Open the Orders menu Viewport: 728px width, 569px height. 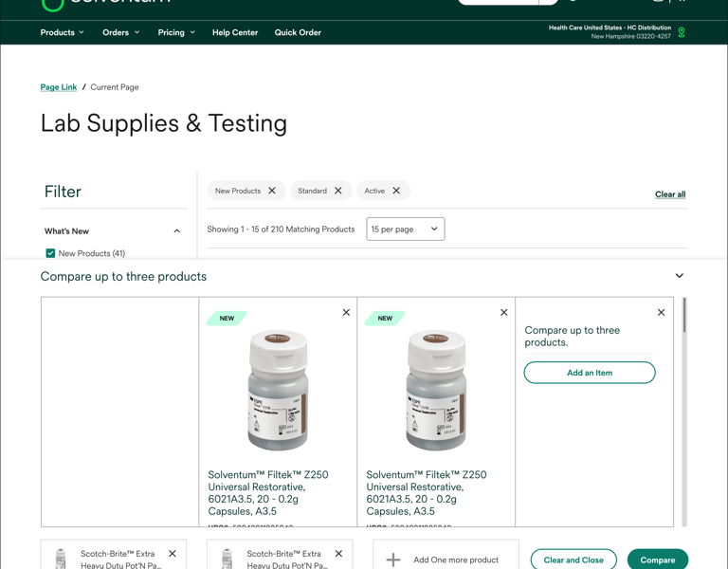pyautogui.click(x=120, y=32)
